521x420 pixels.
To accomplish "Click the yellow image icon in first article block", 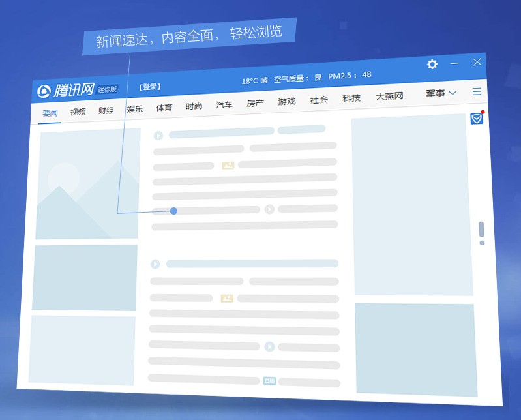I will tap(228, 166).
